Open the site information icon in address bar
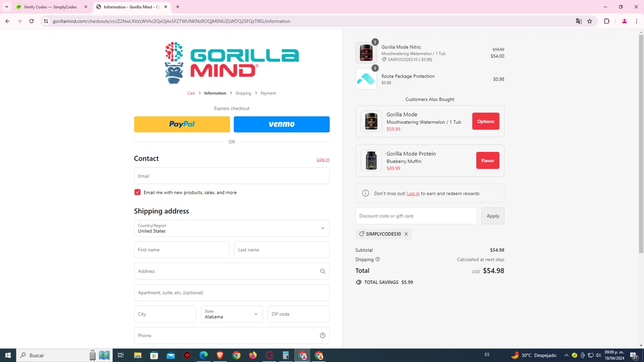 [x=46, y=21]
